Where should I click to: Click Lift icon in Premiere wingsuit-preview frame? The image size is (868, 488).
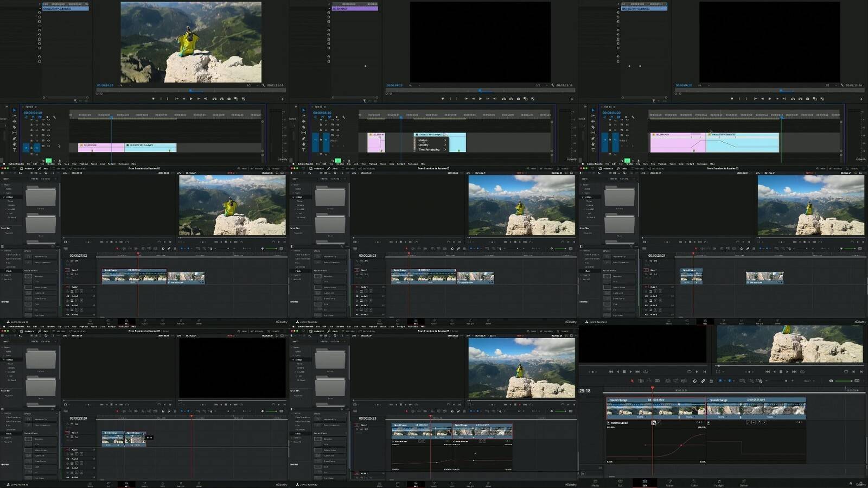214,99
